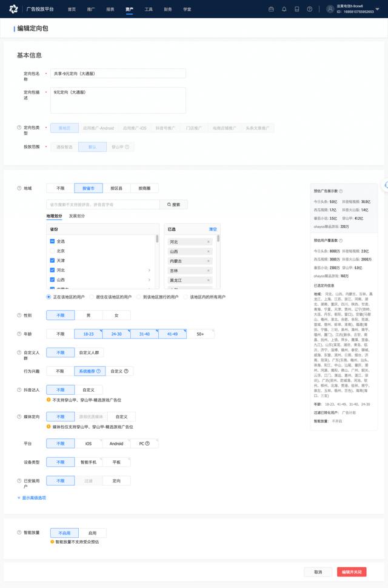
Task: Open the help question-mark icon in header
Action: [x=310, y=9]
